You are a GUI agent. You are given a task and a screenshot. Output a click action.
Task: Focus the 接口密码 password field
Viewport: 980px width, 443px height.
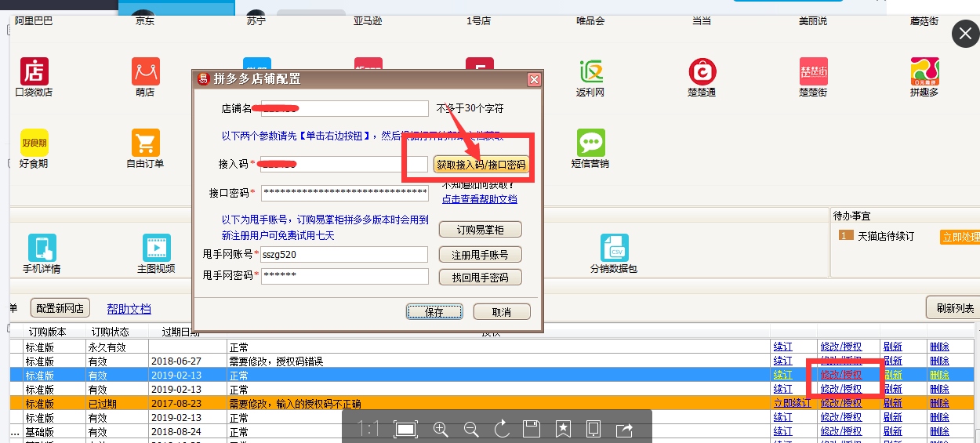pos(345,193)
